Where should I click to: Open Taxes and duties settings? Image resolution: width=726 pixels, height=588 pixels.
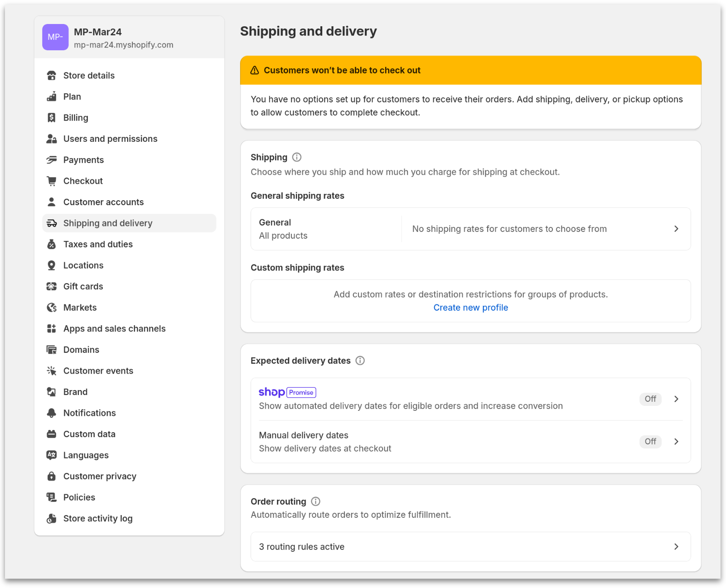[98, 245]
